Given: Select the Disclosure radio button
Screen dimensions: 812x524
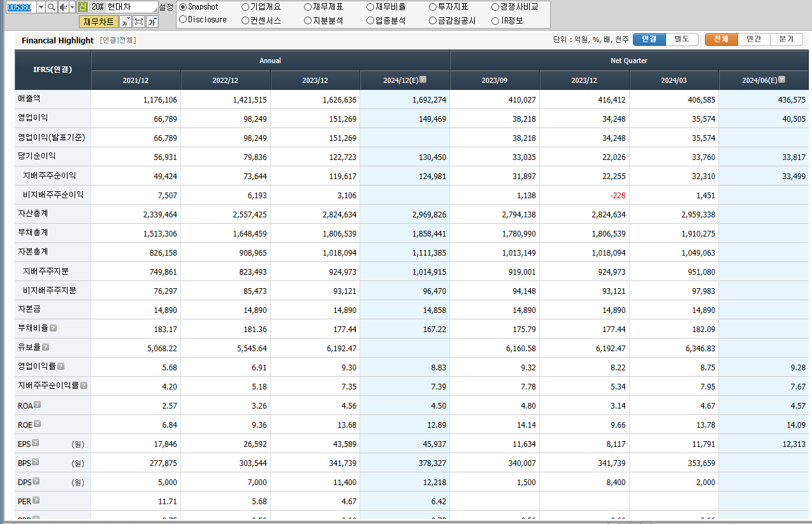Looking at the screenshot, I should 183,20.
